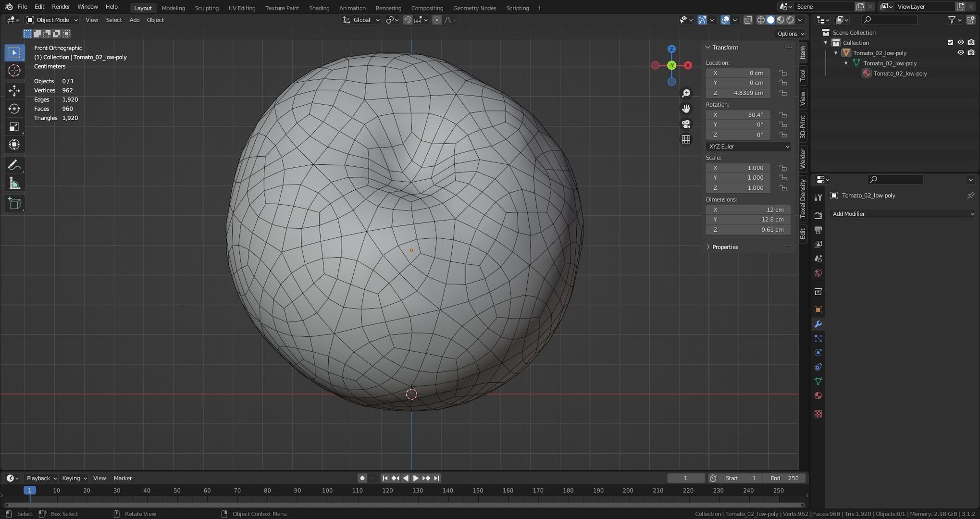
Task: Click the pan view hand icon
Action: tap(686, 109)
